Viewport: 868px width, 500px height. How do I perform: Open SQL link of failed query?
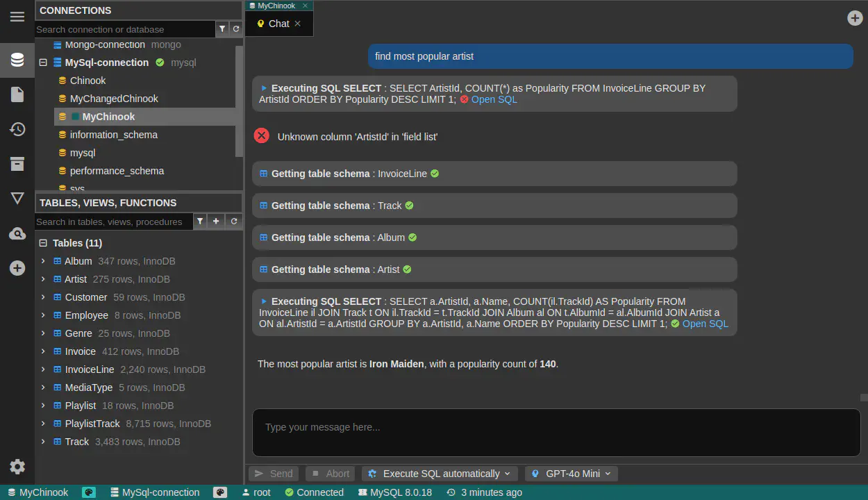pos(494,99)
